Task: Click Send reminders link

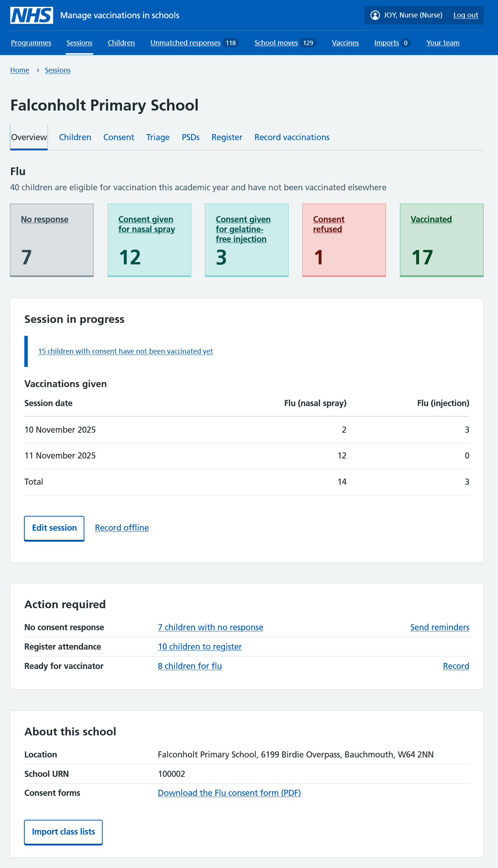Action: point(440,627)
